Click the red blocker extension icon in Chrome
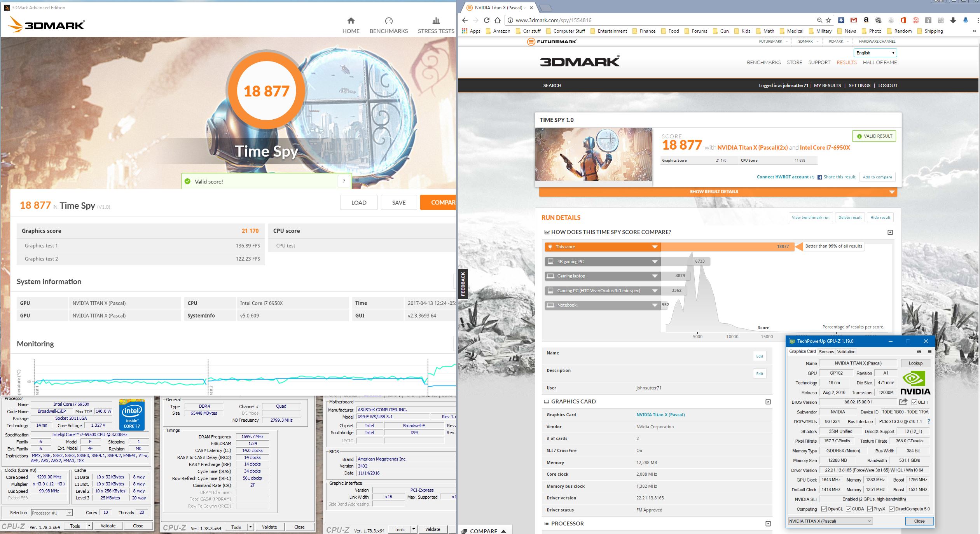Viewport: 980px width, 534px height. pos(915,20)
